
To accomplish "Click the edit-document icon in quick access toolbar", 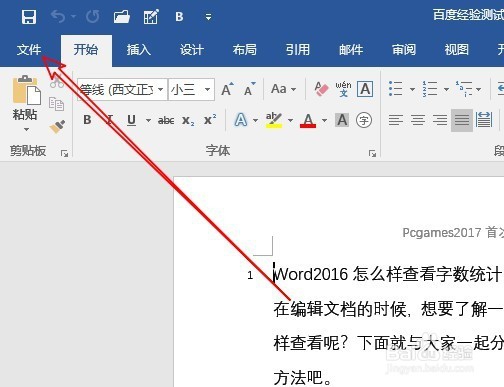I will 151,17.
